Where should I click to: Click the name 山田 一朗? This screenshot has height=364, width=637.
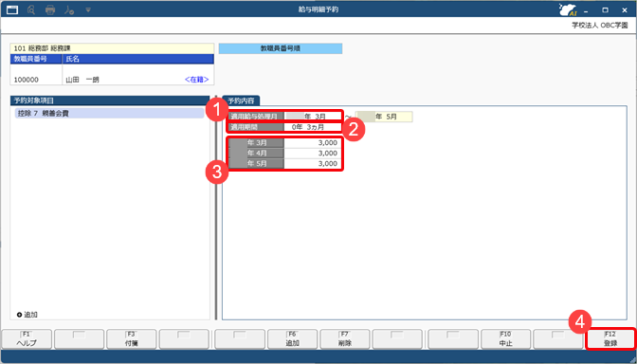tap(82, 80)
